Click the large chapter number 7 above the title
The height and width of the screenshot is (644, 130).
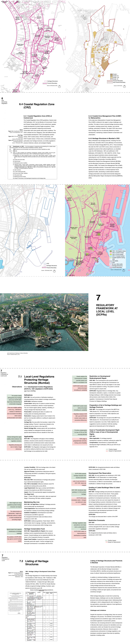coord(98,297)
